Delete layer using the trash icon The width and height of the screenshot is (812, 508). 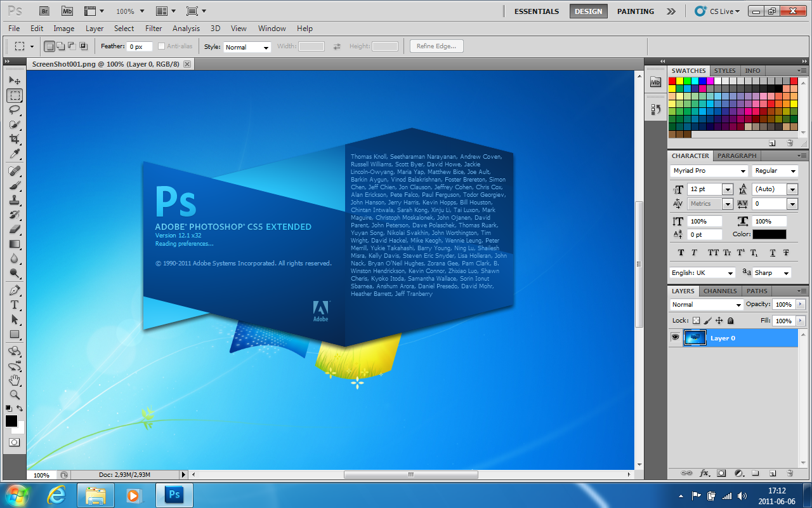tap(790, 473)
